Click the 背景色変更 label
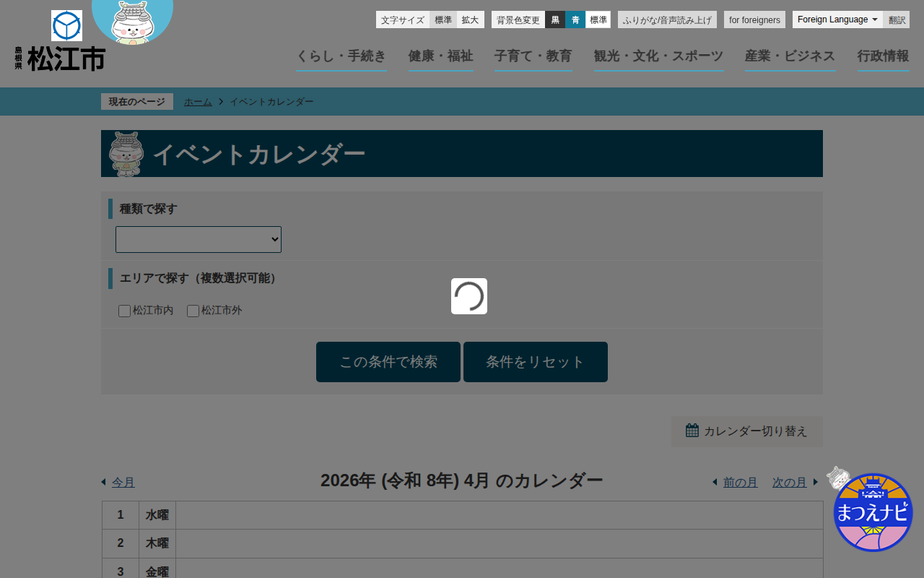Screen dimensions: 924x578 click(518, 20)
